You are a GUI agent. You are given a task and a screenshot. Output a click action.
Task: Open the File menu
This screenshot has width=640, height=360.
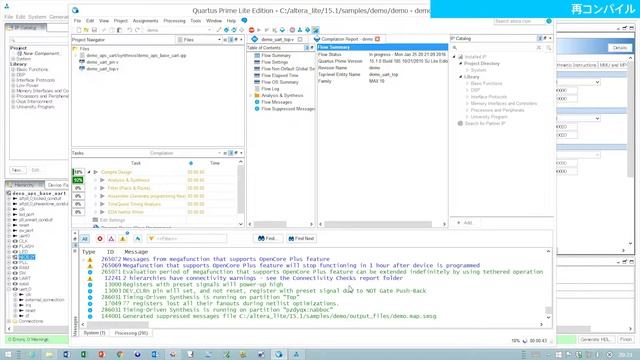pyautogui.click(x=77, y=21)
